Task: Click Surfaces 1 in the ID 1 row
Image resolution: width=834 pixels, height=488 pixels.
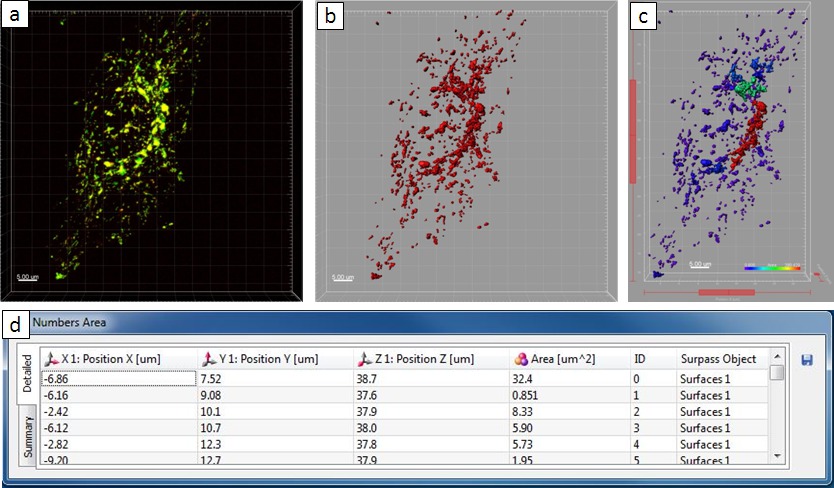Action: 722,395
